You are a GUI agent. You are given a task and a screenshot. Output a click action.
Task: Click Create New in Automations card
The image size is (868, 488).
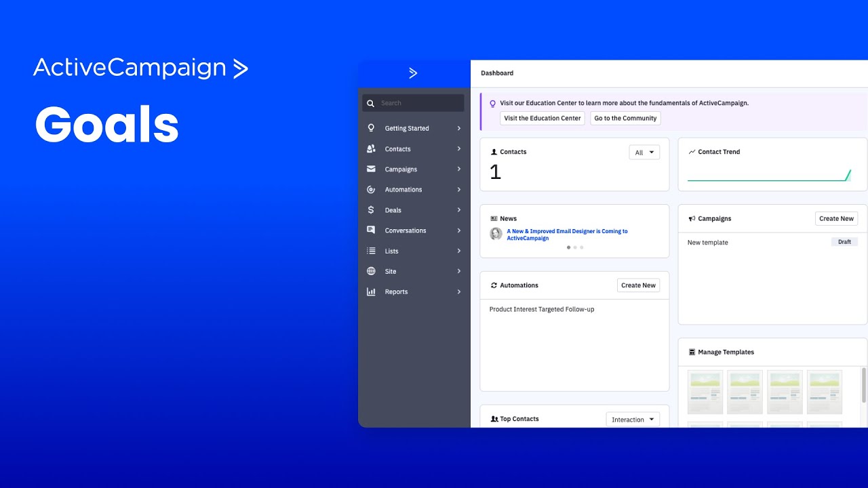point(638,285)
